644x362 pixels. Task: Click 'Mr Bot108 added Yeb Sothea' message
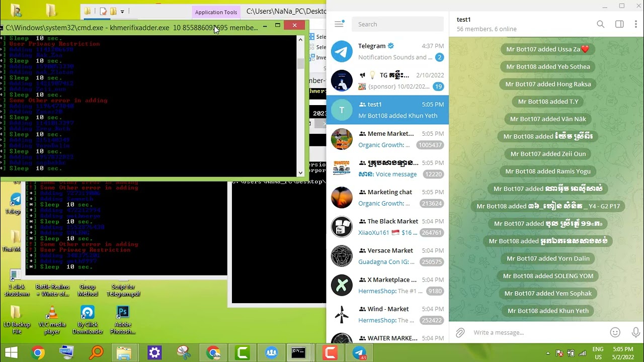548,66
